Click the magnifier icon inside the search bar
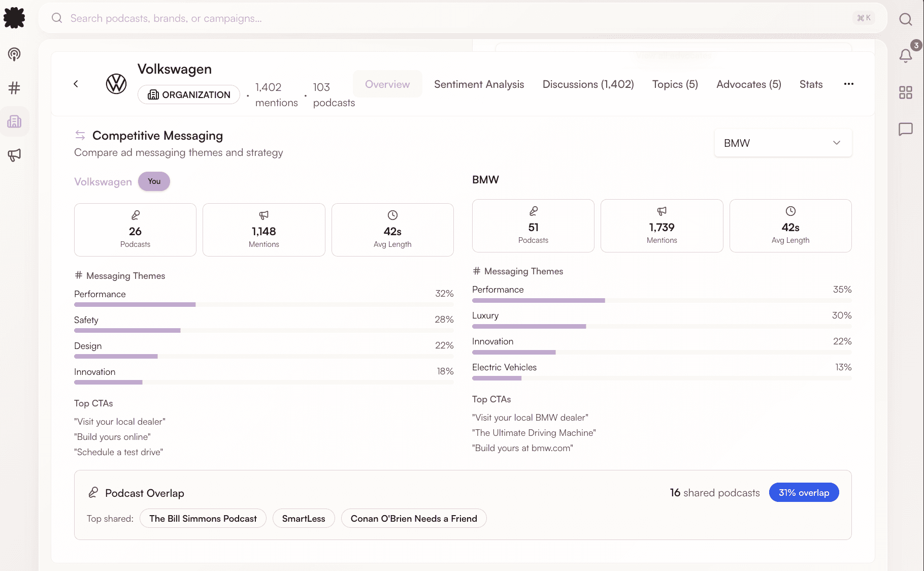Image resolution: width=924 pixels, height=571 pixels. 57,18
